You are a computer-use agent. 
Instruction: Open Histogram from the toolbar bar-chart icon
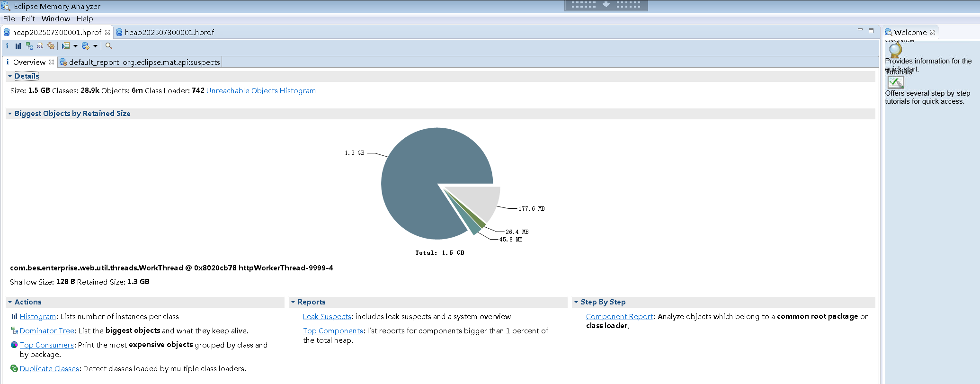pyautogui.click(x=18, y=46)
